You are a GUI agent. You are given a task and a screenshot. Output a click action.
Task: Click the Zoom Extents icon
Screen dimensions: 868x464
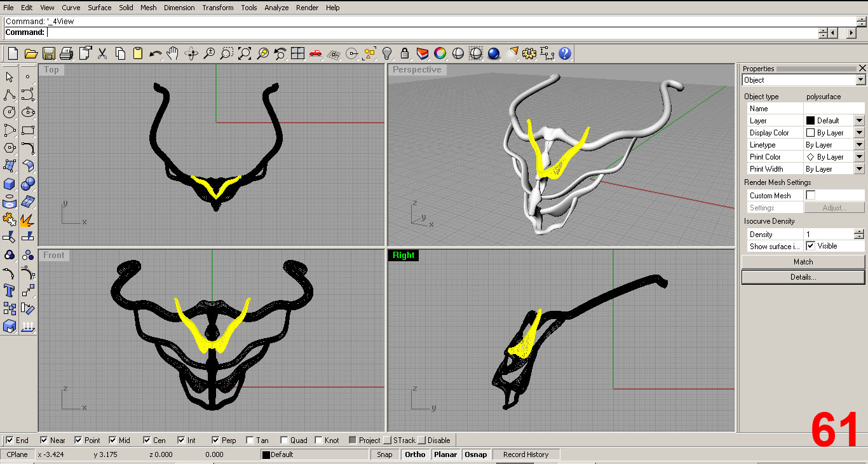pos(245,53)
